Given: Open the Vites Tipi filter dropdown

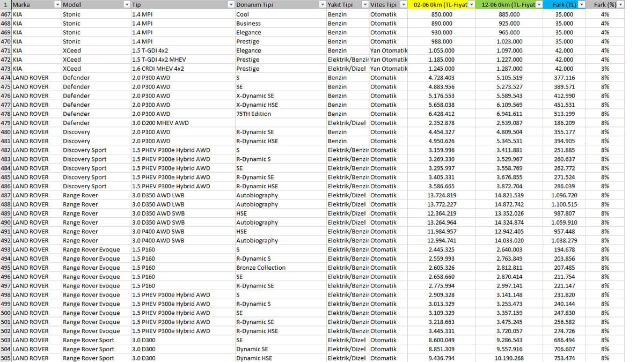Looking at the screenshot, I should (x=404, y=4).
